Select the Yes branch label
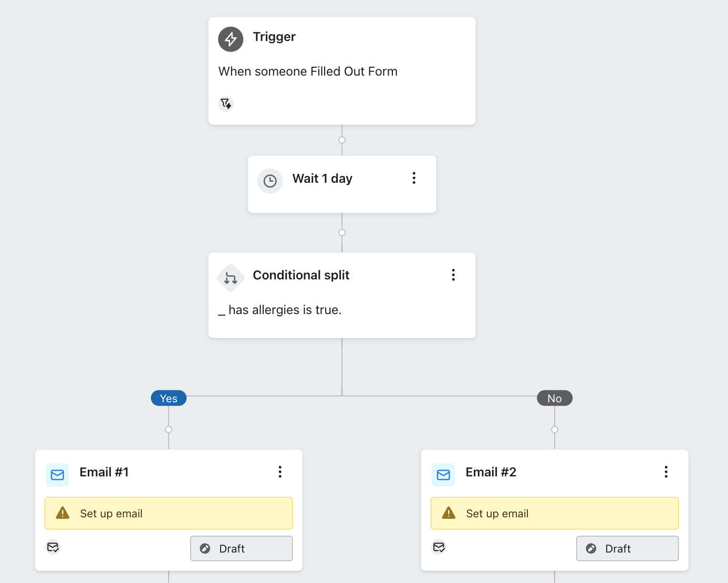The image size is (728, 583). 169,398
